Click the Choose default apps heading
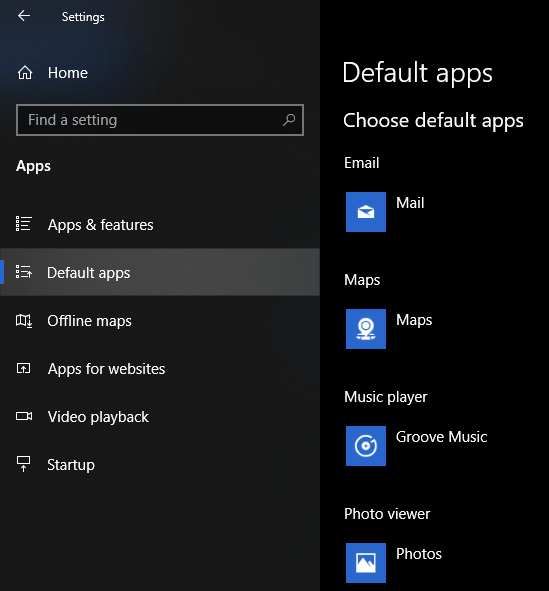This screenshot has width=549, height=591. click(433, 121)
